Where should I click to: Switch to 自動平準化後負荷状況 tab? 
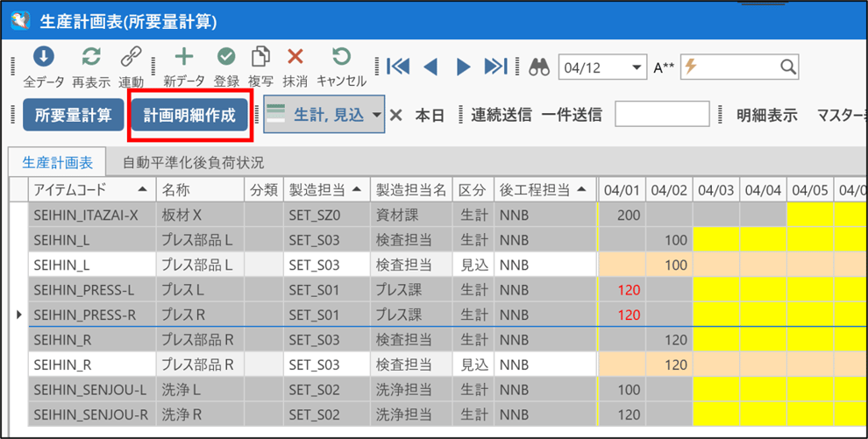tap(193, 162)
